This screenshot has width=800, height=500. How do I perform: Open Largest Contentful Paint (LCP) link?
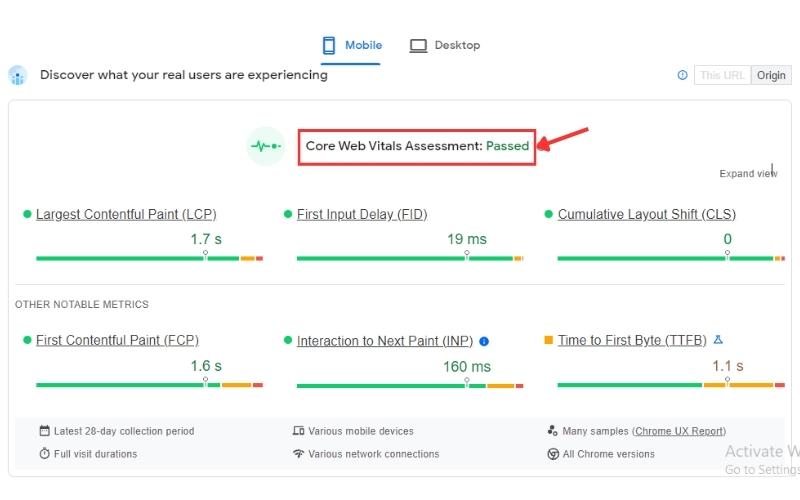click(x=126, y=214)
